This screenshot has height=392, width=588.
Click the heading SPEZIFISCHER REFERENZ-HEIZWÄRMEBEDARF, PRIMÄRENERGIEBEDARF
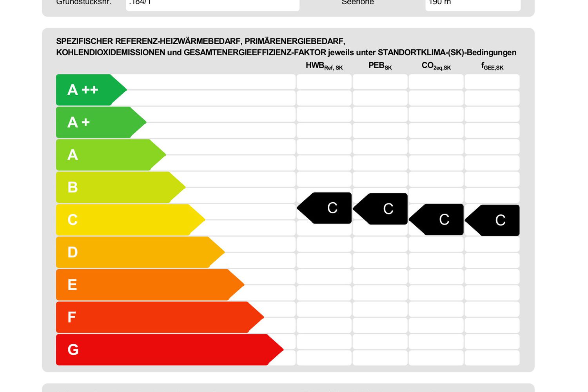[201, 41]
